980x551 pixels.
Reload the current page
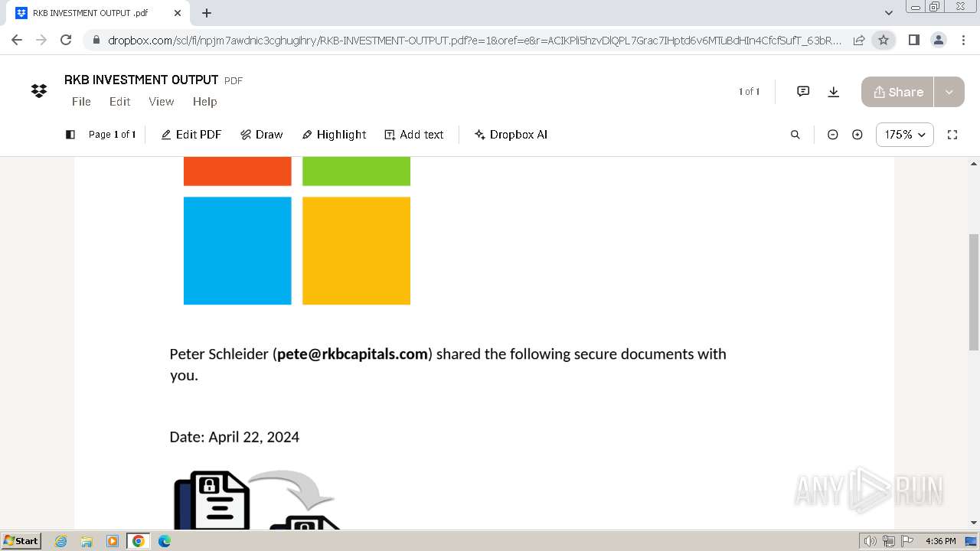point(66,40)
